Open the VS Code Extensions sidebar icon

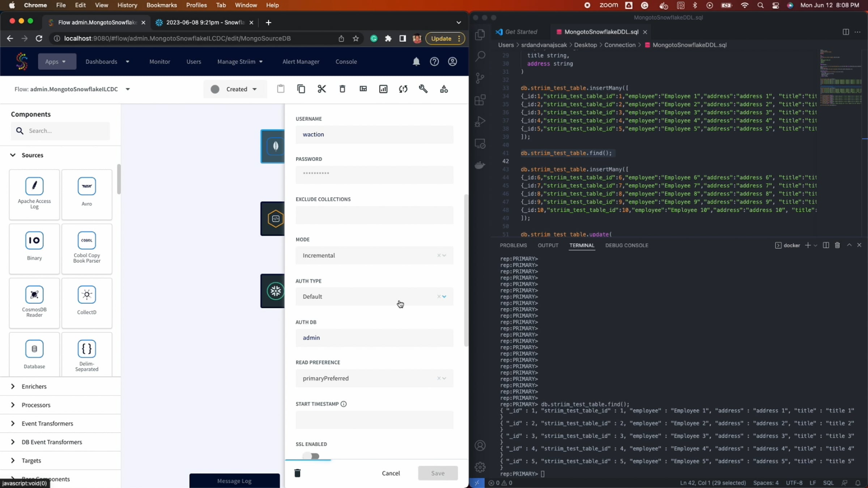click(480, 100)
